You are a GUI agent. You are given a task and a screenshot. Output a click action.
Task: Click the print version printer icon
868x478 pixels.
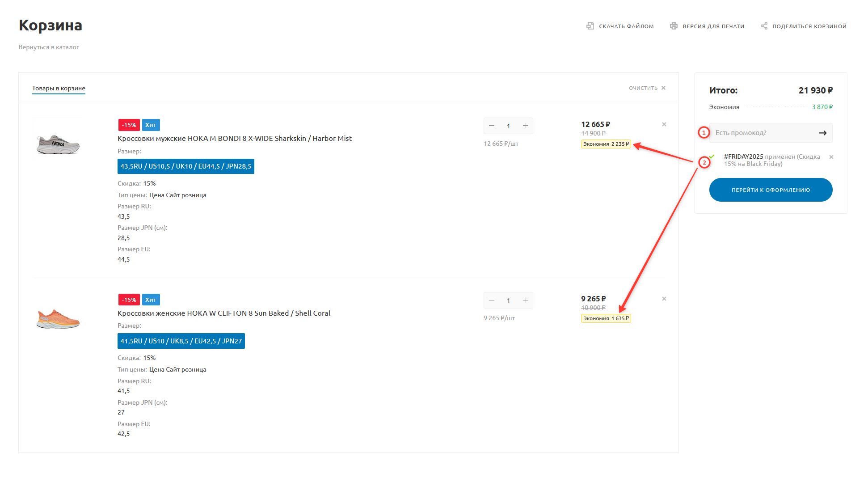click(x=674, y=26)
